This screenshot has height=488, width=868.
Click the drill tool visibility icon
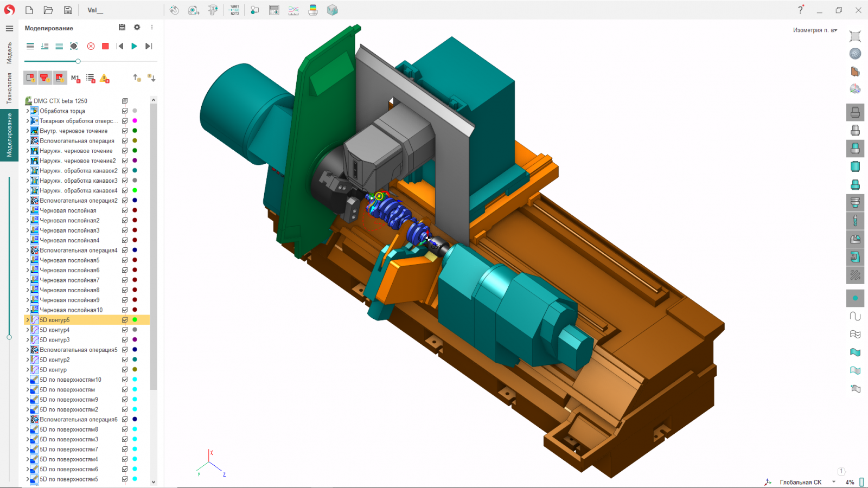tap(855, 221)
